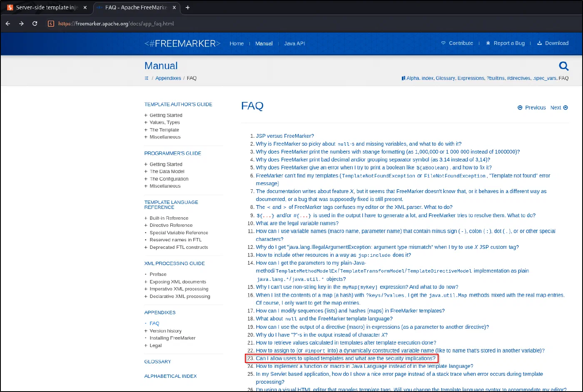583x392 pixels.
Task: Click the Report a Bug link
Action: coord(505,43)
